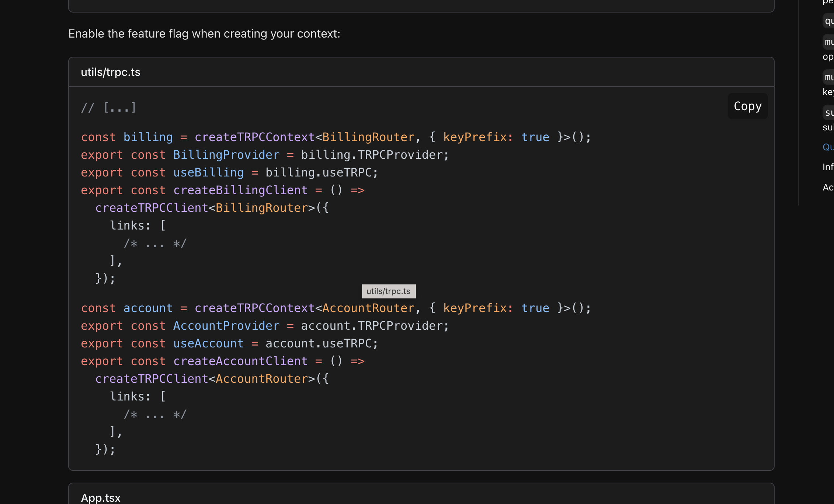This screenshot has width=834, height=504.
Task: Open the 'Ac' table of contents link
Action: 828,188
